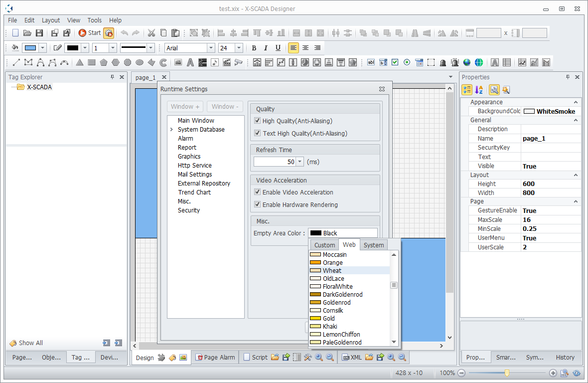Viewport: 588px width, 383px height.
Task: Switch to Page Alarm tab
Action: [x=216, y=358]
